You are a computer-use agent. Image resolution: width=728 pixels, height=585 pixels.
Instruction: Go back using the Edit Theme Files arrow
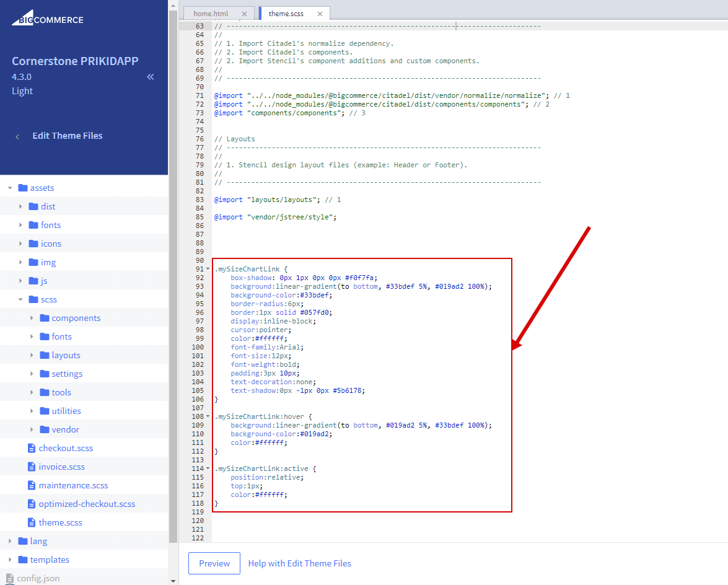[x=17, y=136]
